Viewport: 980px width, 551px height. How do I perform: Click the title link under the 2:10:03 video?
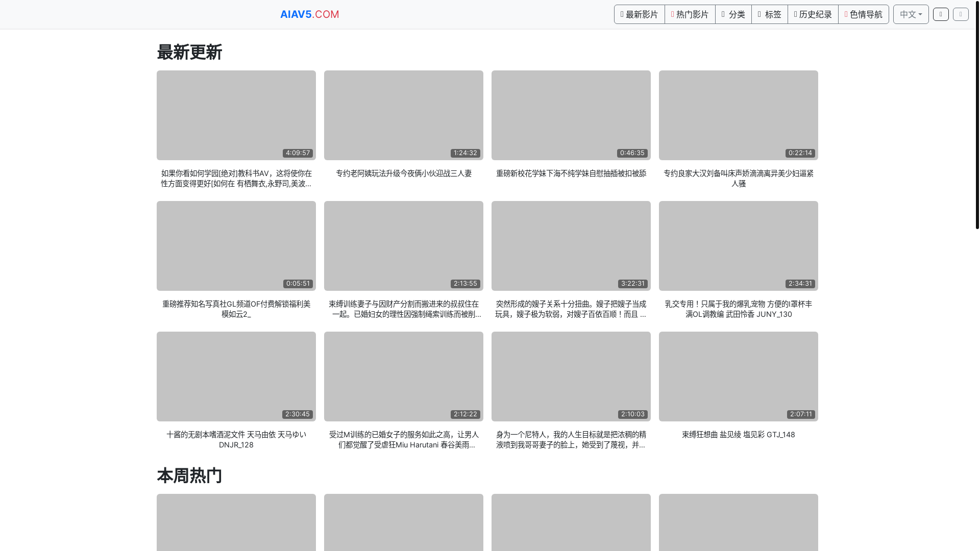[571, 440]
